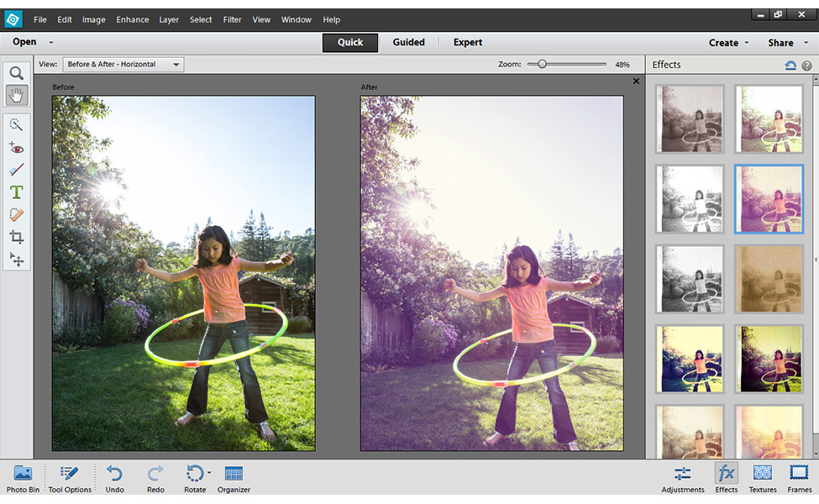
Task: Open the Enhance menu
Action: click(132, 19)
